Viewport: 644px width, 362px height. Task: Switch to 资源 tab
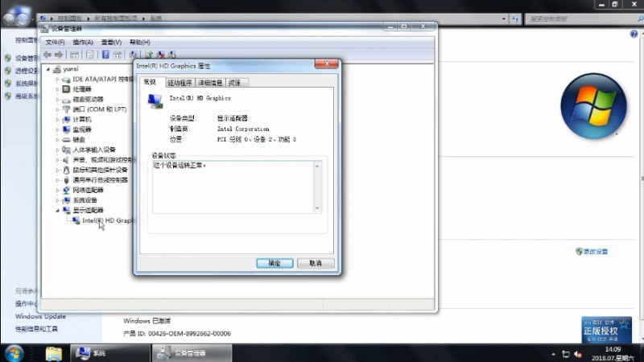click(x=237, y=83)
